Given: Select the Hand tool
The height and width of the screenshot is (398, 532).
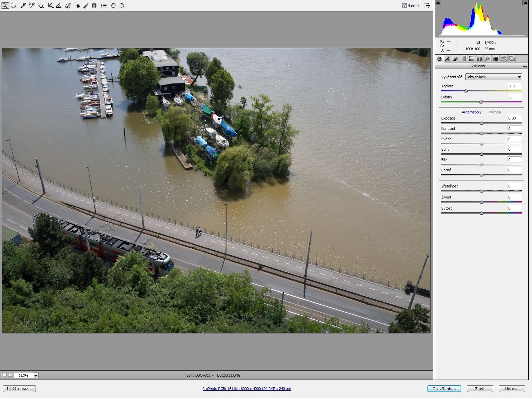Looking at the screenshot, I should (14, 5).
